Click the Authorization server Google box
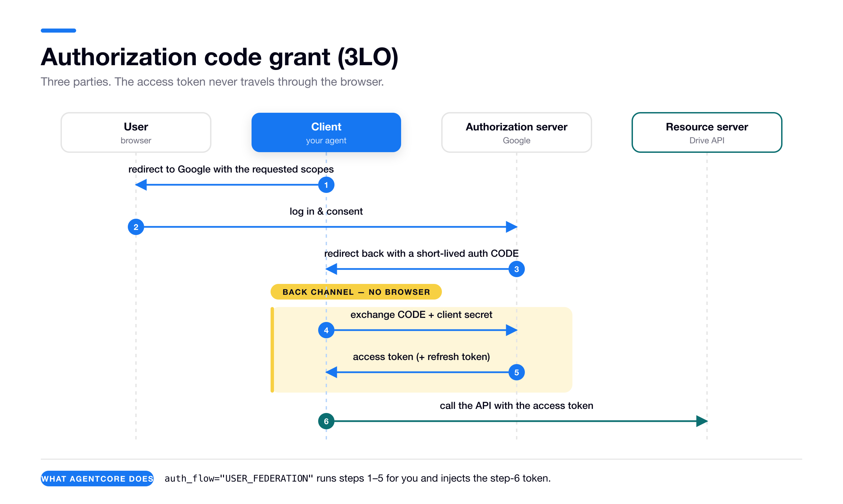Screen dimensions: 843x504 (517, 132)
